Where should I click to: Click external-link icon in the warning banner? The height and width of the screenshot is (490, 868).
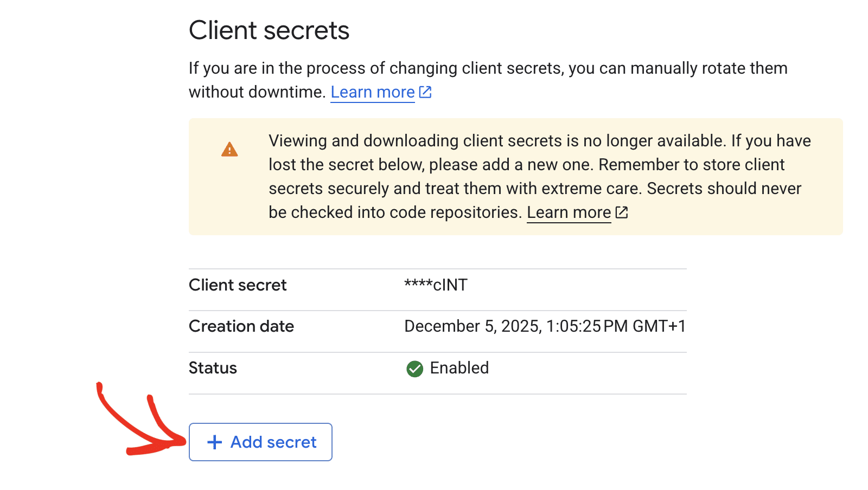point(622,212)
